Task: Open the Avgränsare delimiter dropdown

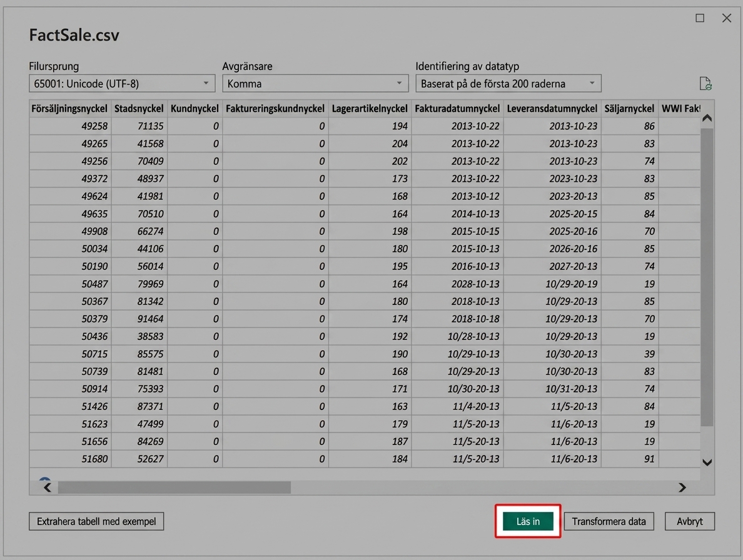Action: (x=315, y=83)
